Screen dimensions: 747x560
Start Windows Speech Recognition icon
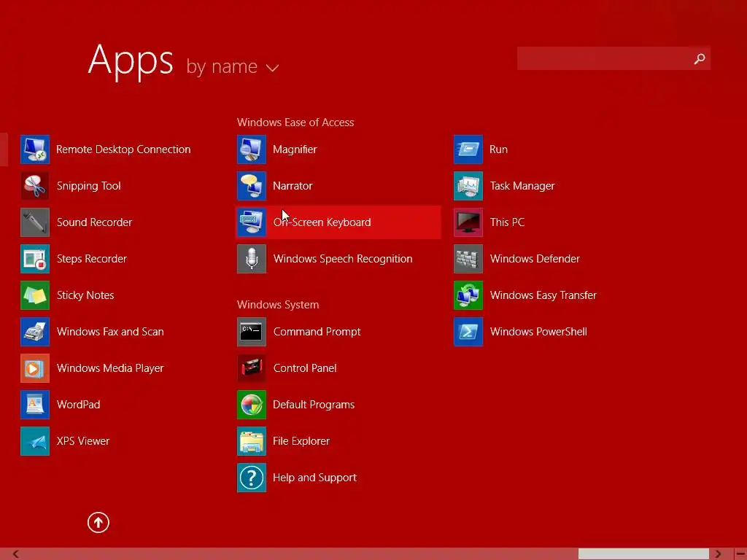pos(252,259)
